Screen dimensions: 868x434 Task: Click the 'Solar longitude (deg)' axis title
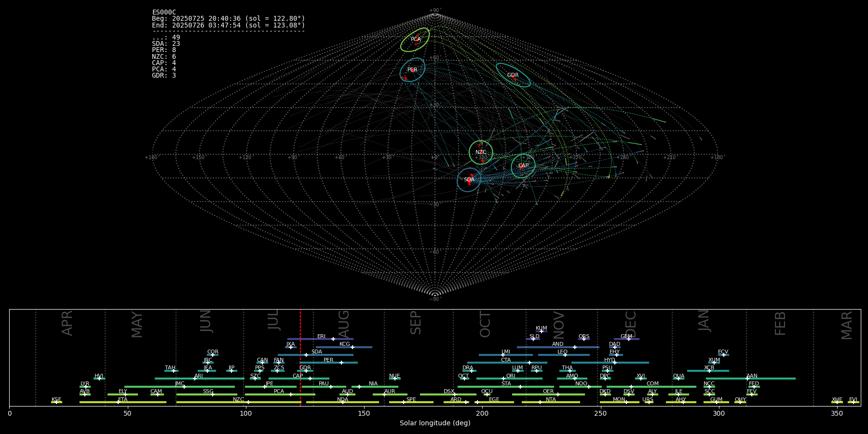pos(435,423)
